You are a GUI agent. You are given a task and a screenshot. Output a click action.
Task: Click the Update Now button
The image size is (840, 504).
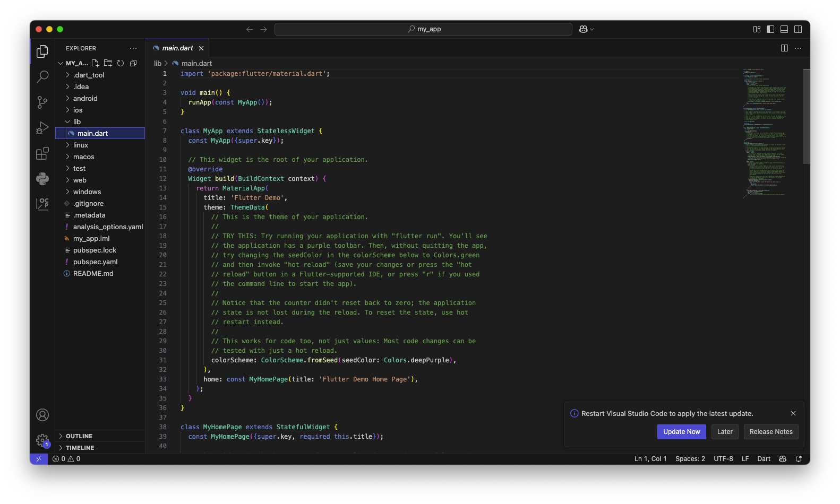(x=681, y=432)
